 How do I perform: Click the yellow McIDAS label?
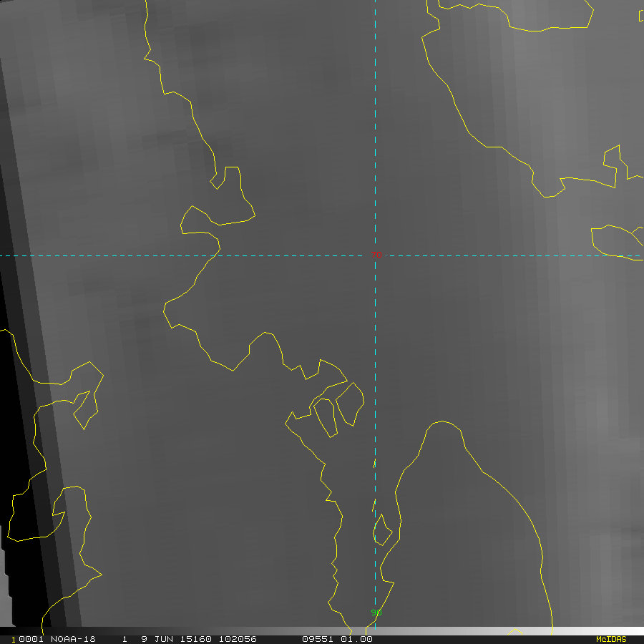(610, 639)
